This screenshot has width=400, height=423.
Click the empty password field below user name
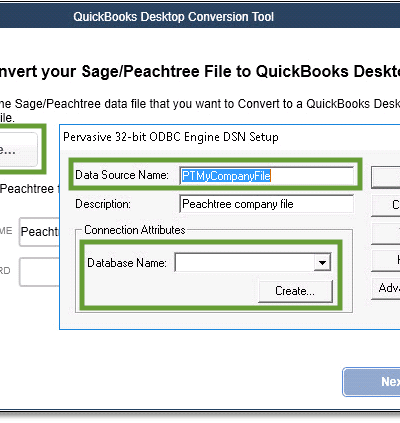click(x=39, y=272)
